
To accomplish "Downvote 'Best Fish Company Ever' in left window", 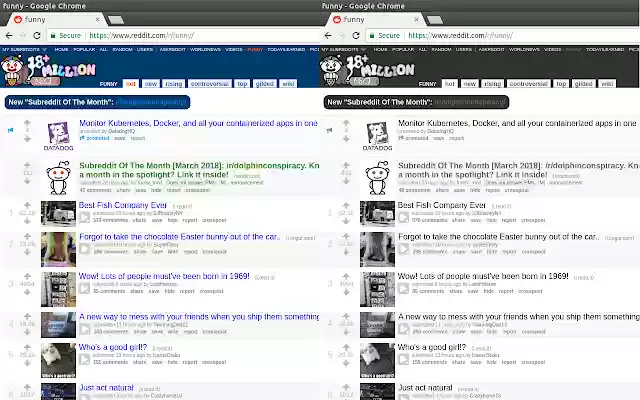I will point(27,221).
